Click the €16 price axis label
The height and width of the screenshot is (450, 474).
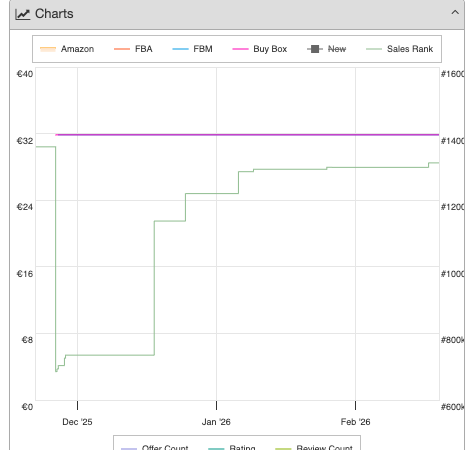[x=25, y=274]
